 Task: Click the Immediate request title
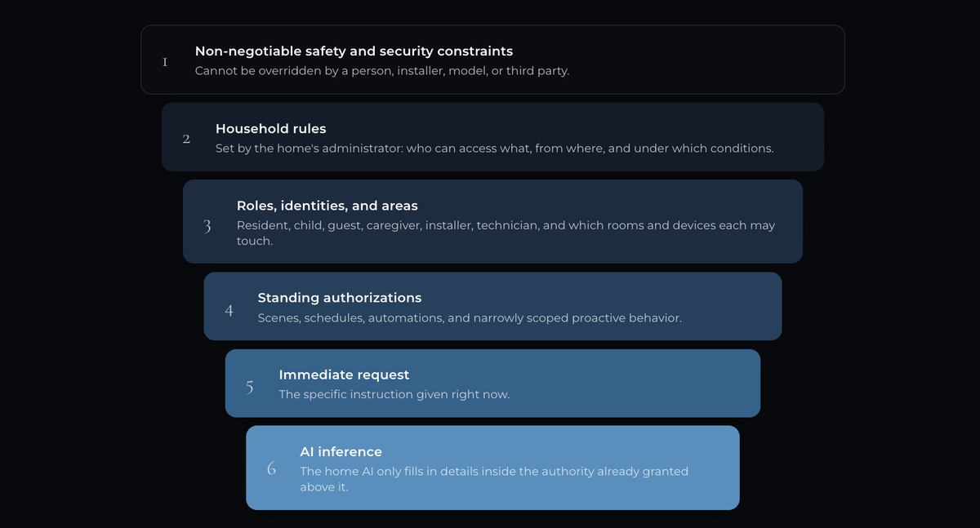click(344, 375)
